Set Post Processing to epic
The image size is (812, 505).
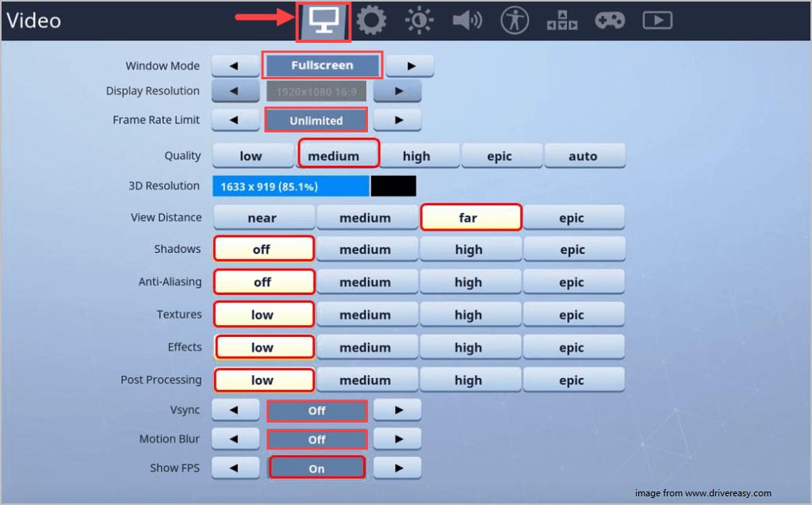574,380
